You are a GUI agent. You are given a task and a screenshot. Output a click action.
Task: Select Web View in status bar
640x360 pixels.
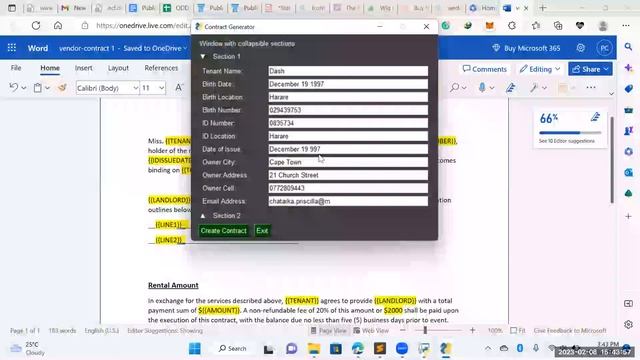pyautogui.click(x=371, y=330)
